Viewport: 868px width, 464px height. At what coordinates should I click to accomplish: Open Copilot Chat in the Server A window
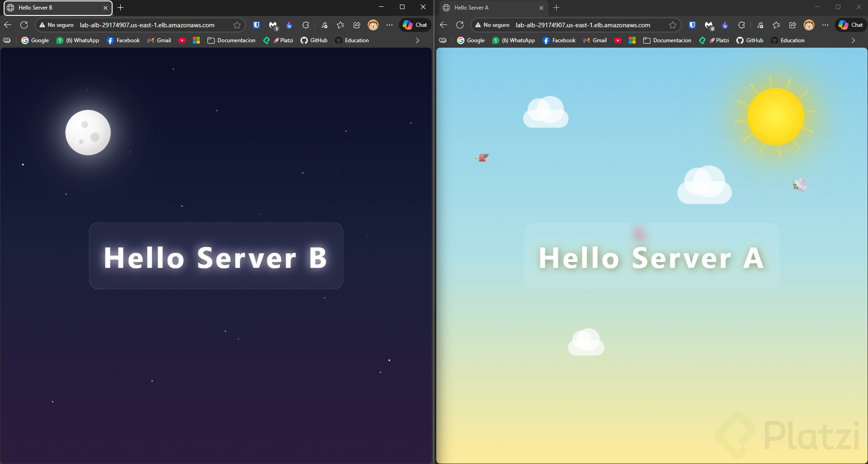(x=851, y=25)
